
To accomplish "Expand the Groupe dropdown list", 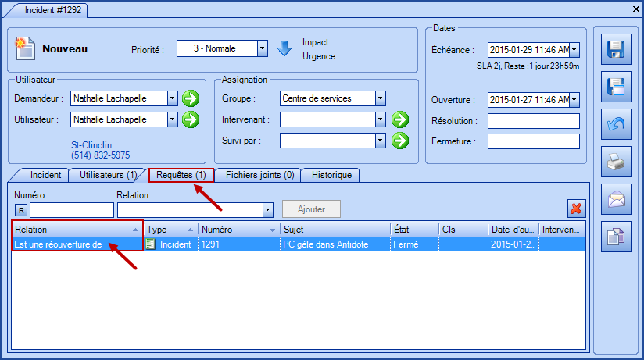I will click(380, 98).
